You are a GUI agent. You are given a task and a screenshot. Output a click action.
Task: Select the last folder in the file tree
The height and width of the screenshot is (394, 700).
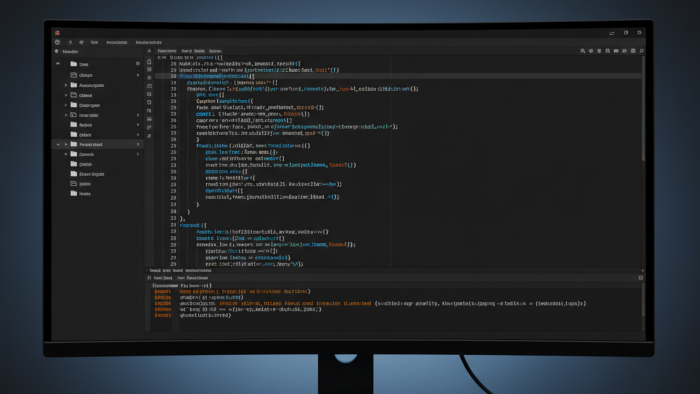pyautogui.click(x=80, y=194)
